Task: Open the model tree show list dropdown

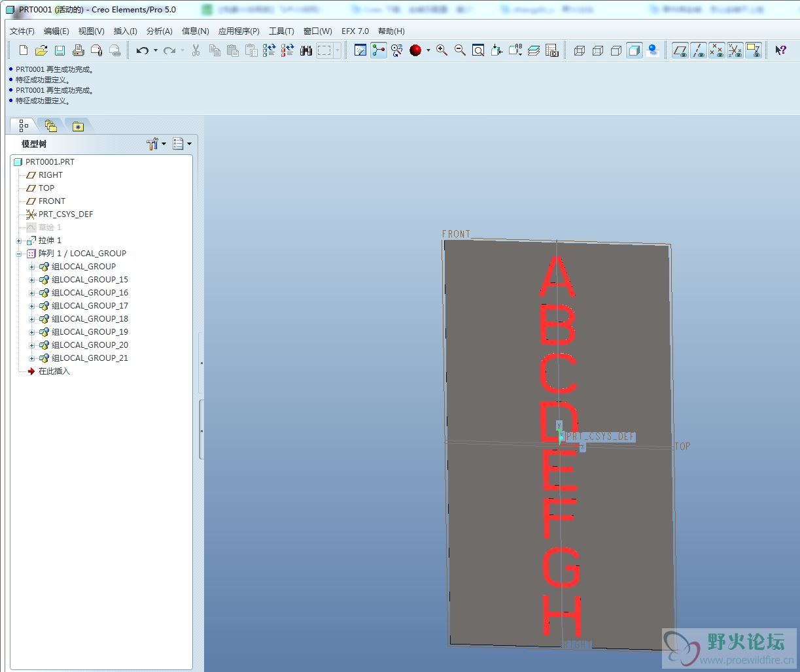Action: coord(182,144)
